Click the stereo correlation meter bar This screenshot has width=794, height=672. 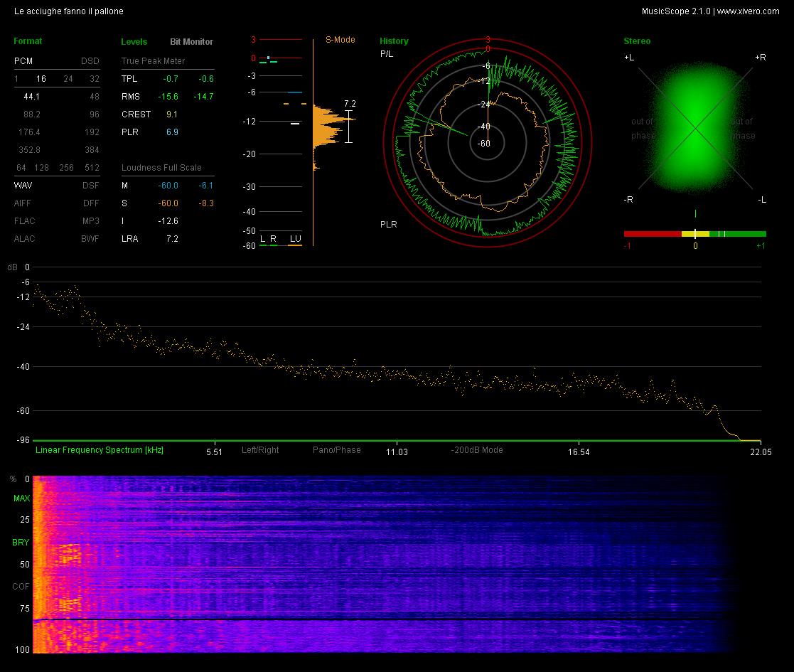tap(694, 234)
